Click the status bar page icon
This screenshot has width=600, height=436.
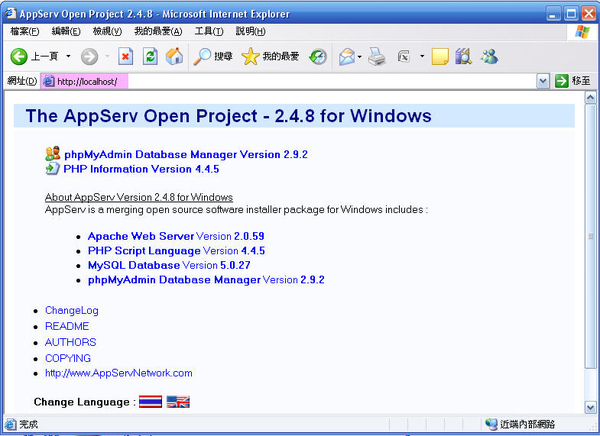[10, 424]
